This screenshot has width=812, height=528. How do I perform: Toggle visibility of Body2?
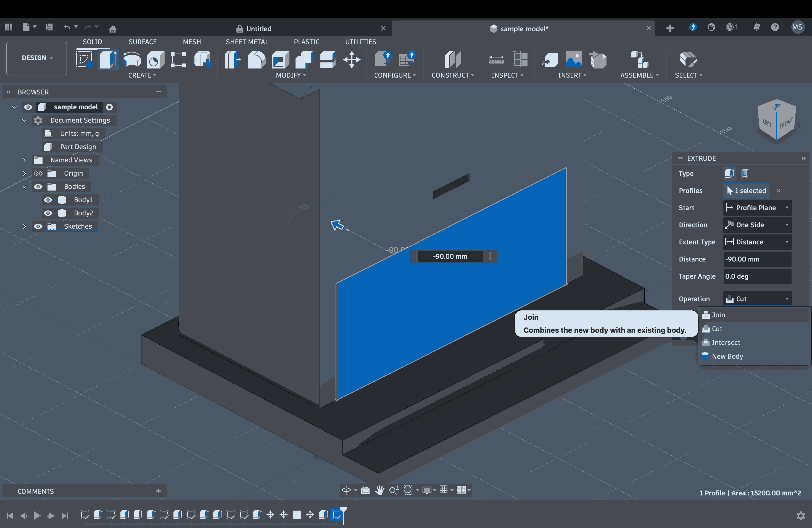[48, 213]
